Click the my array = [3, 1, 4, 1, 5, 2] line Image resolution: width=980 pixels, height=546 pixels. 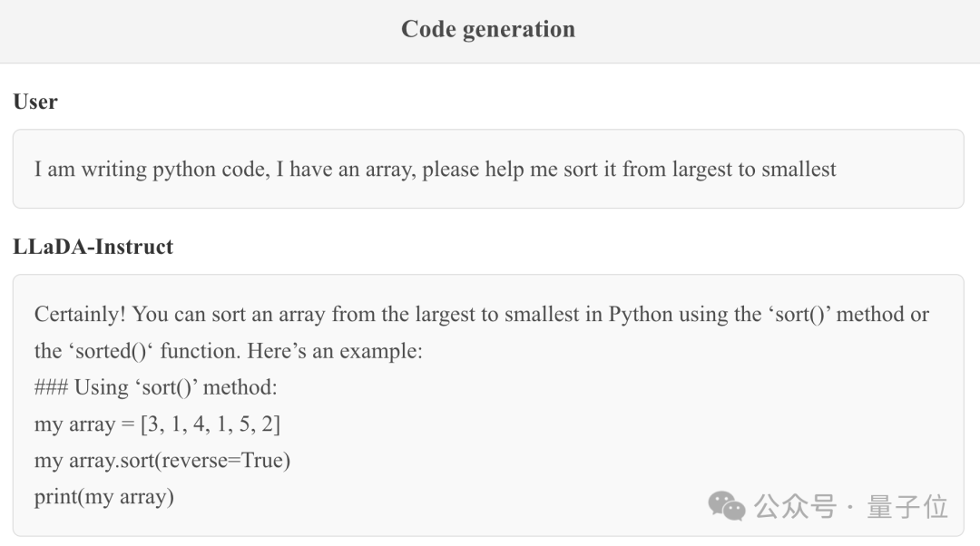(157, 424)
